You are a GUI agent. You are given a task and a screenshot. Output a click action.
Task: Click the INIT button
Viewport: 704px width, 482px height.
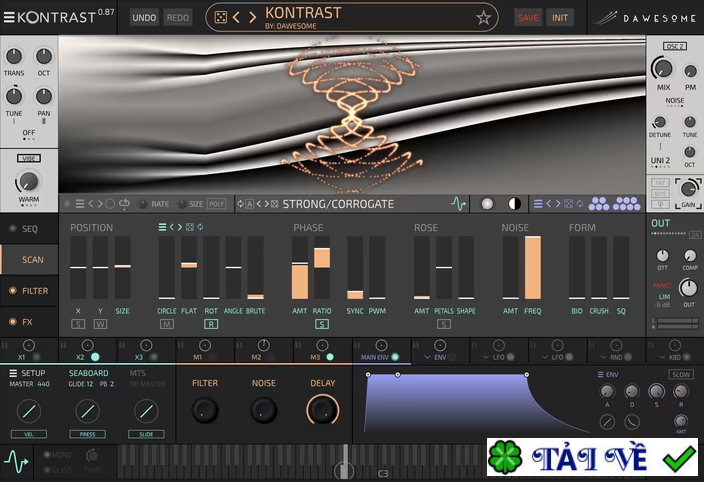pyautogui.click(x=560, y=18)
